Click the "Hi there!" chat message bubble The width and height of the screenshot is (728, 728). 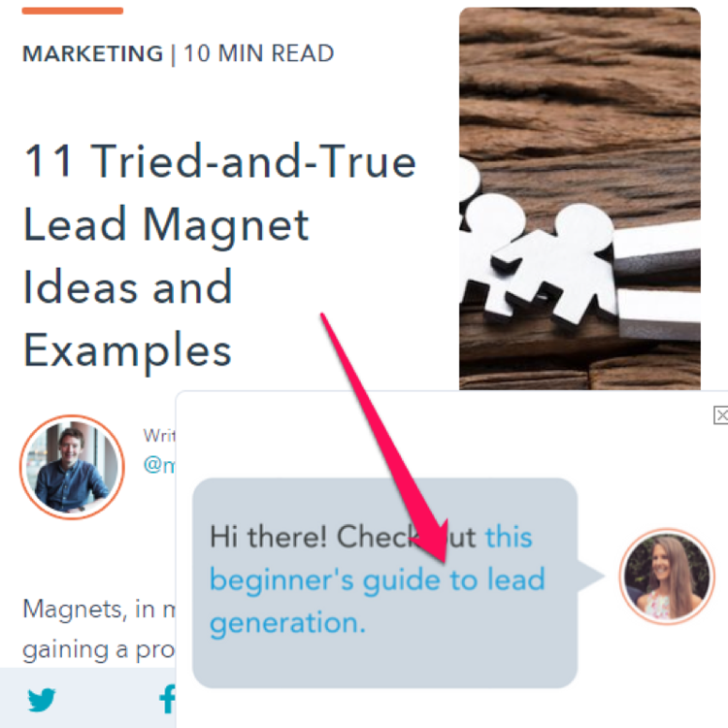(384, 582)
